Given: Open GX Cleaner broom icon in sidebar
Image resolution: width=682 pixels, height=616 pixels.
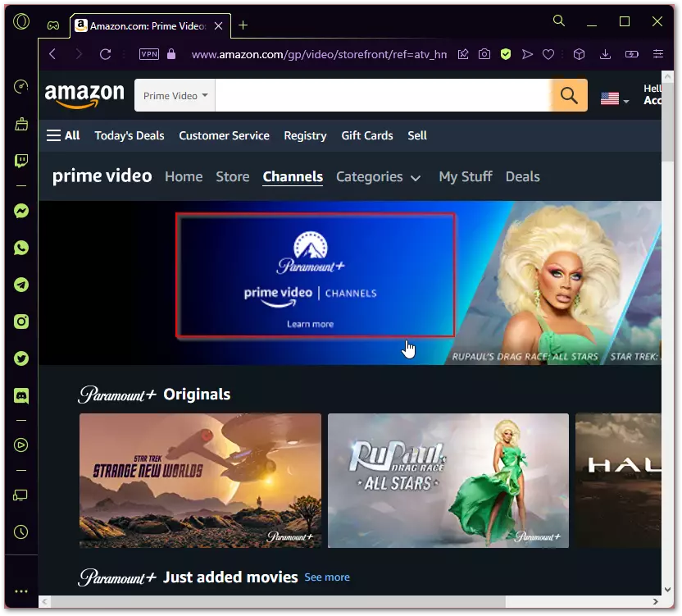Looking at the screenshot, I should click(x=21, y=124).
